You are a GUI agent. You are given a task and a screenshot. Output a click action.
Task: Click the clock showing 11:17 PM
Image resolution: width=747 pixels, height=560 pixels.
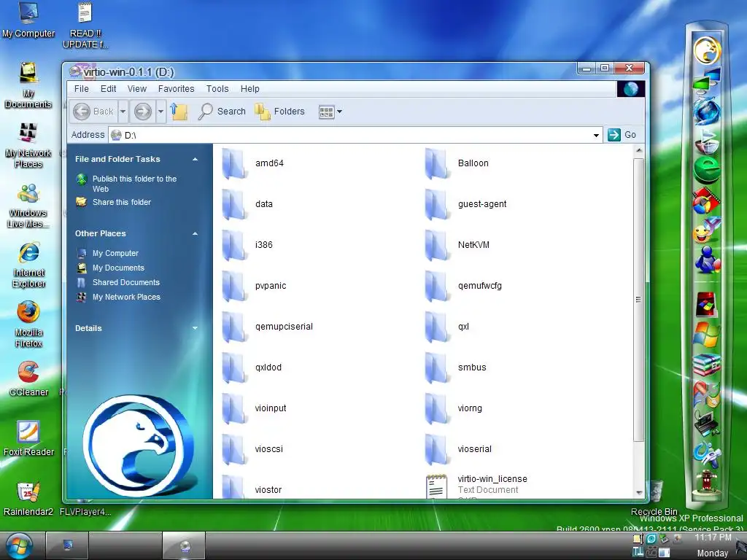pos(713,537)
